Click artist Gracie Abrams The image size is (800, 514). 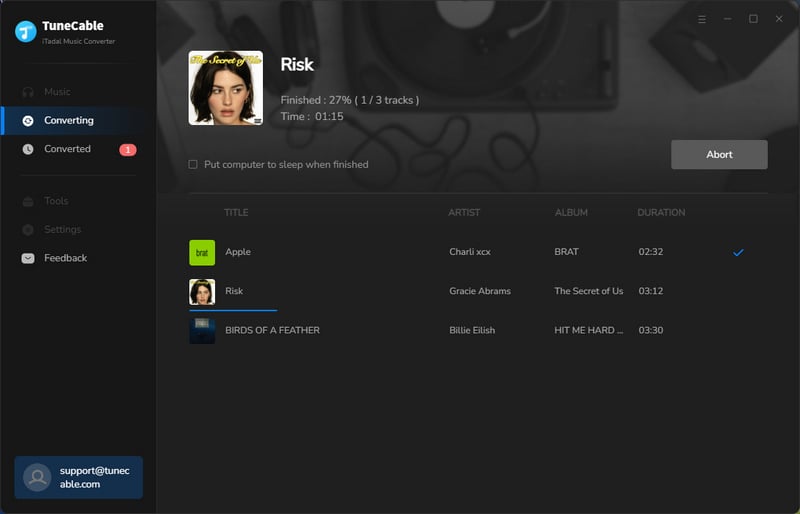coord(480,291)
